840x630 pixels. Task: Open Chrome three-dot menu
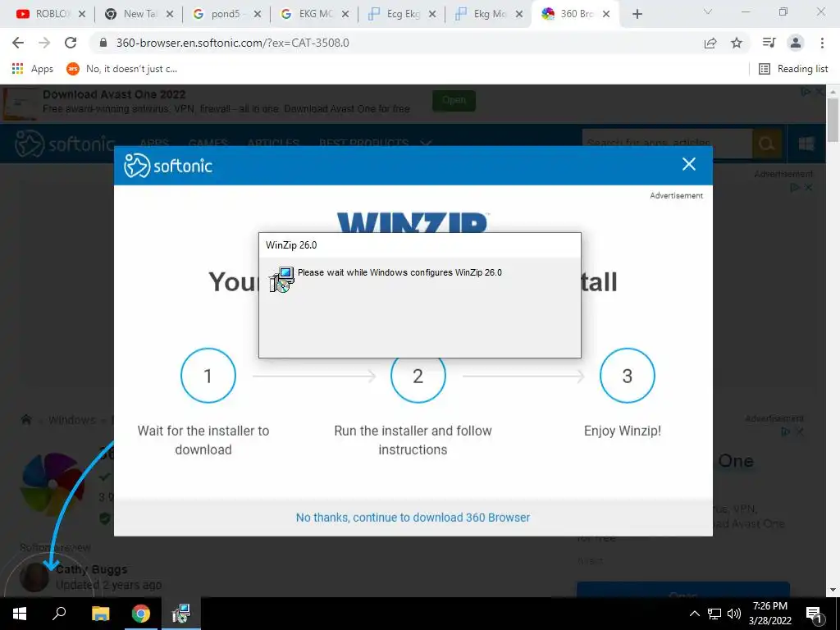click(822, 43)
